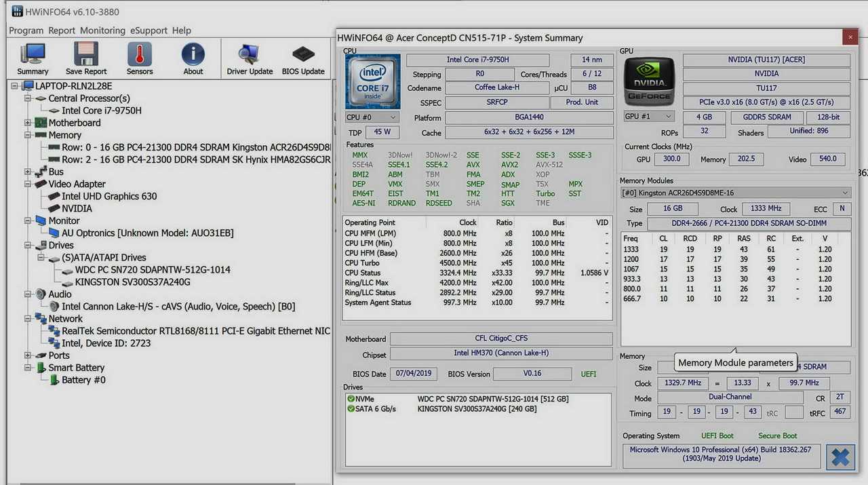Viewport: 868px width, 485px height.
Task: Select Intel UHD Graphics 630 entry
Action: click(x=108, y=196)
